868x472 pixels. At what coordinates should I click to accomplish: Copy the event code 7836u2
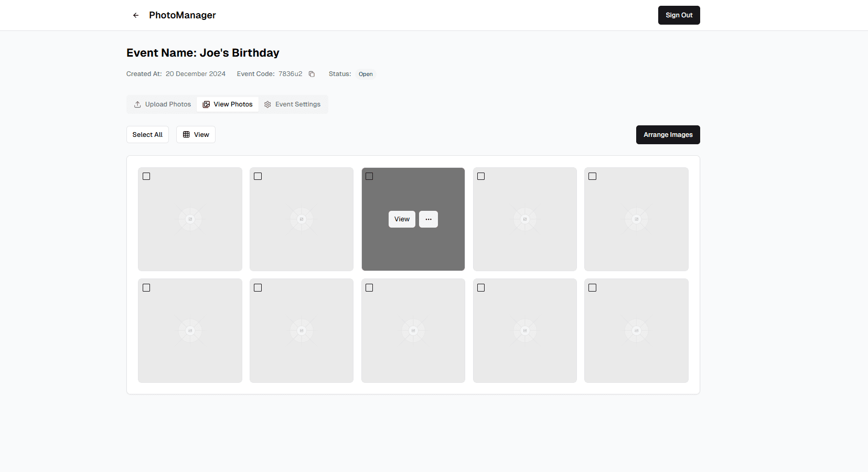[312, 74]
